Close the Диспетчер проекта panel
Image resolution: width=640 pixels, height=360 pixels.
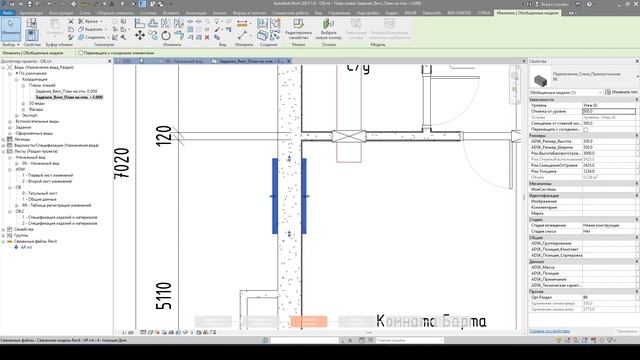pyautogui.click(x=109, y=61)
